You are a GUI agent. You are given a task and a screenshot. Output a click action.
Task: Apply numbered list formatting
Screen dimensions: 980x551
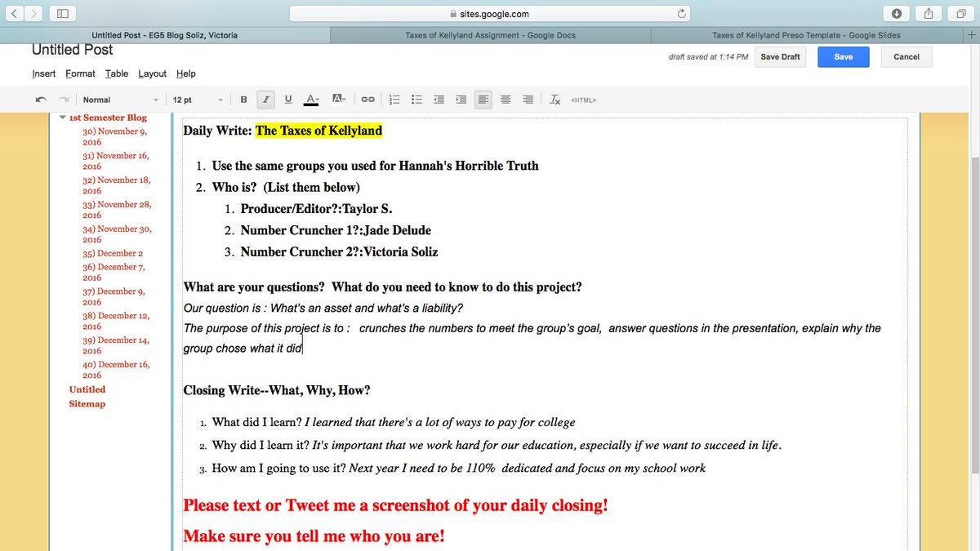394,100
